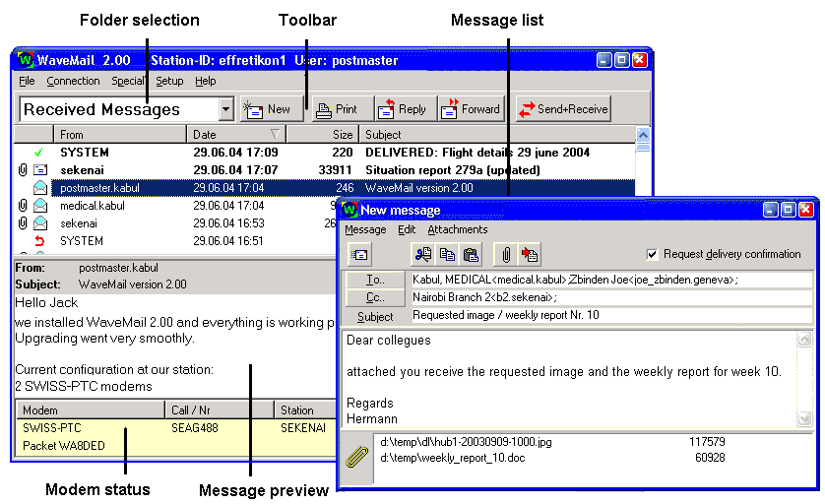Click paperclip icon on bold sekenai row
The width and height of the screenshot is (825, 504).
[23, 170]
